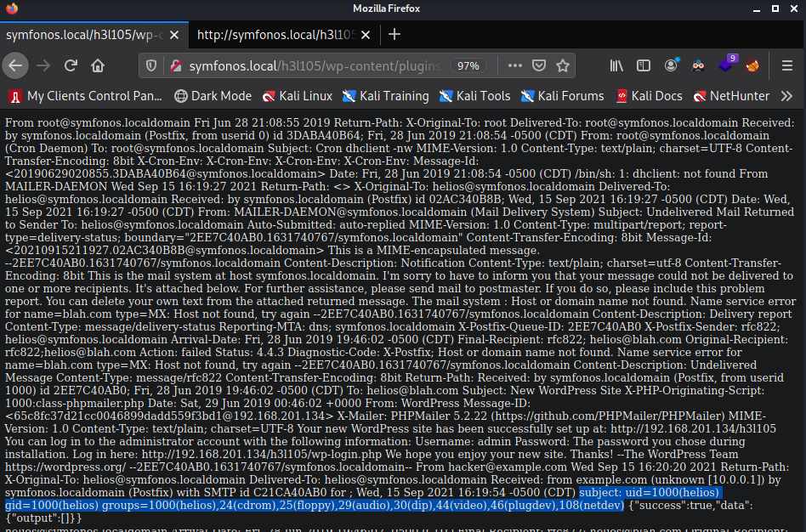Click text 'https://wordpress.org/'
This screenshot has width=806, height=532.
[x=65, y=467]
